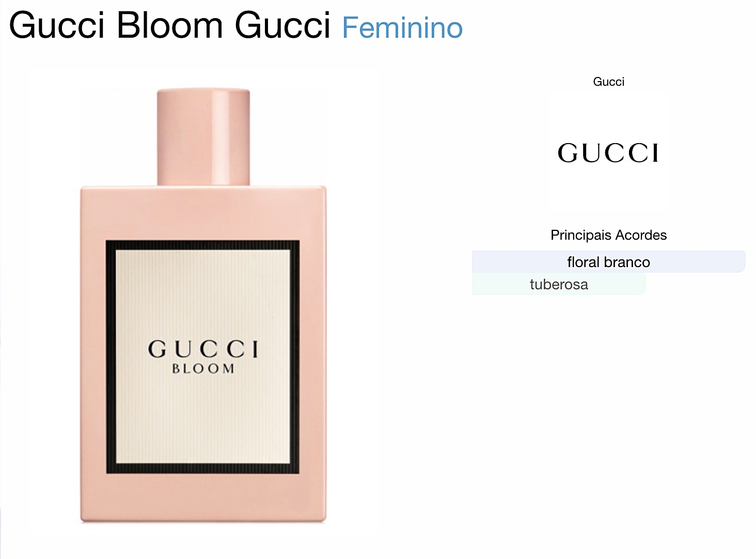Click the Feminino link in the title

pos(402,27)
